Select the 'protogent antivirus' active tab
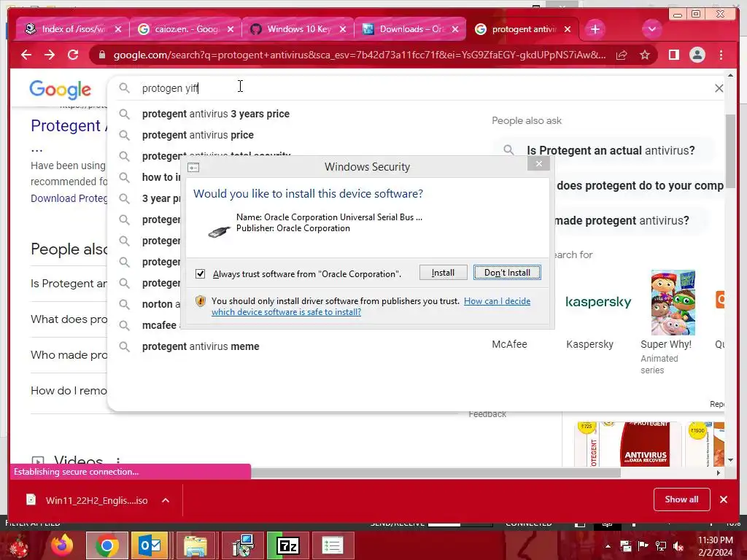The width and height of the screenshot is (747, 560). tap(523, 29)
